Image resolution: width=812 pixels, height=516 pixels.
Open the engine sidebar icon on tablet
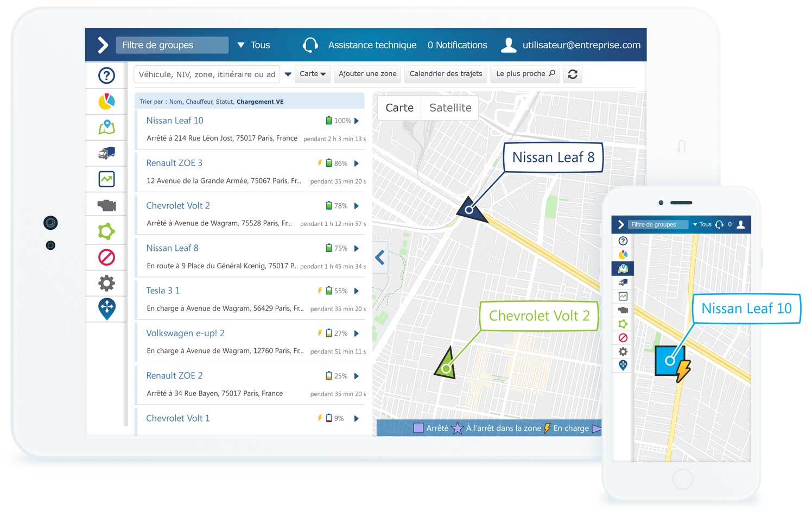click(x=106, y=205)
